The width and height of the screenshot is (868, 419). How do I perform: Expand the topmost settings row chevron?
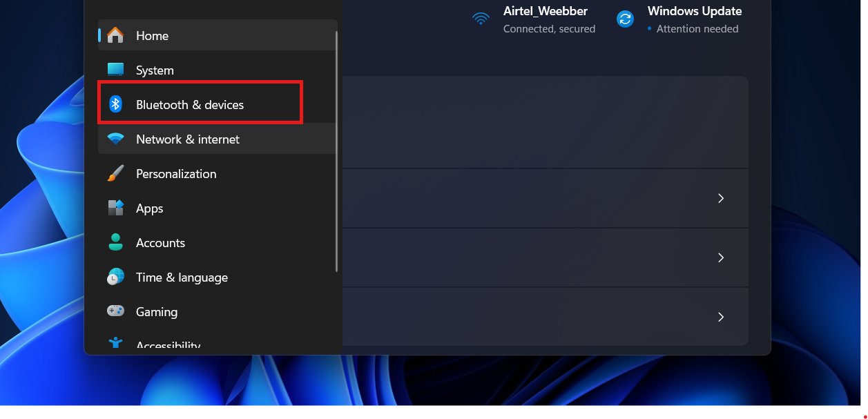click(x=720, y=198)
